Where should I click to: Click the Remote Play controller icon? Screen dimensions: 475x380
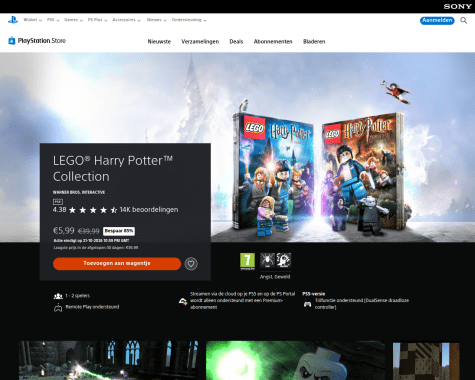click(x=58, y=307)
